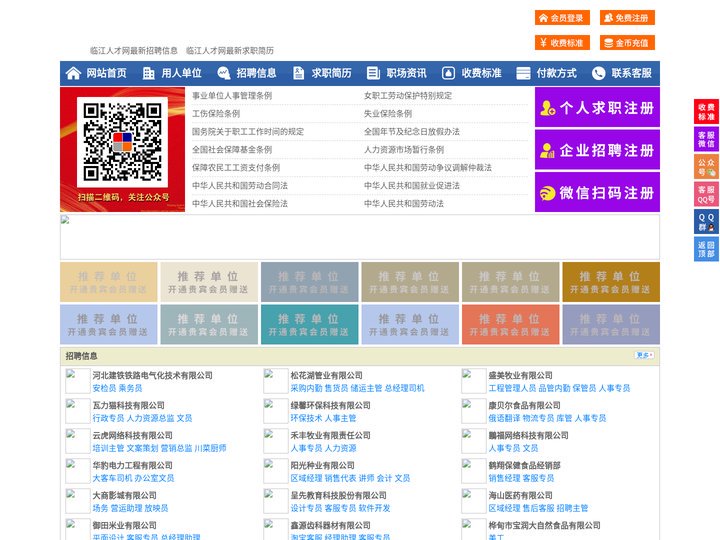Open 女职工劳动保护特别规定 link
Image resolution: width=720 pixels, height=540 pixels.
(x=408, y=96)
